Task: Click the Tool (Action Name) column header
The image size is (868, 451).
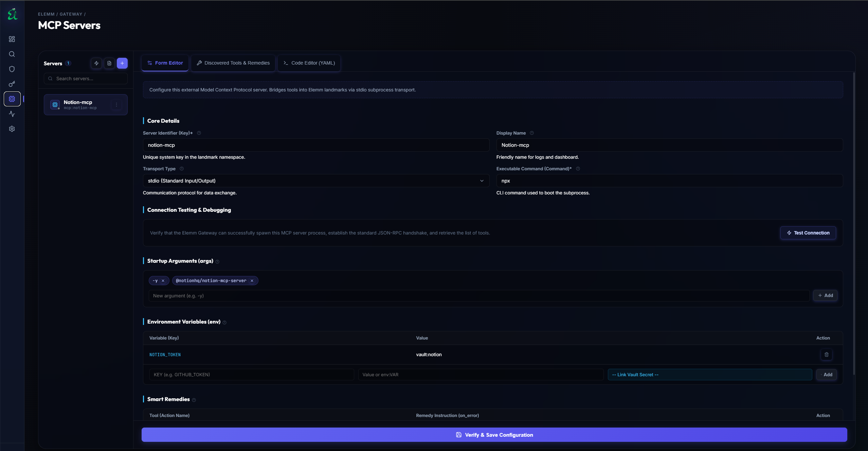Action: click(x=169, y=415)
